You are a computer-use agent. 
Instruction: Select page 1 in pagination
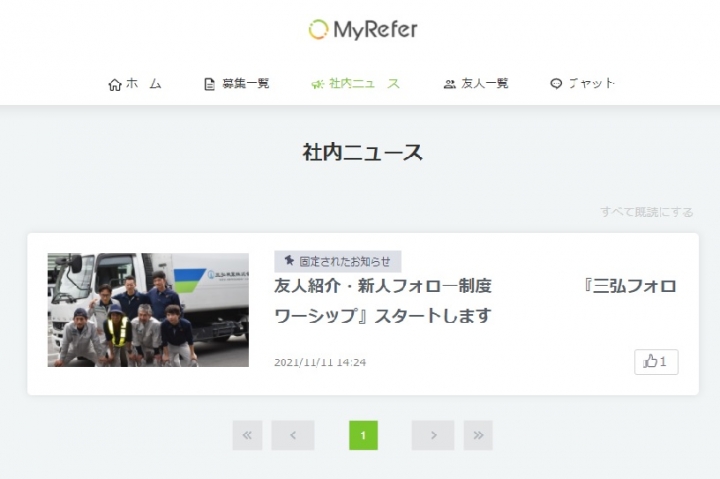pyautogui.click(x=363, y=435)
